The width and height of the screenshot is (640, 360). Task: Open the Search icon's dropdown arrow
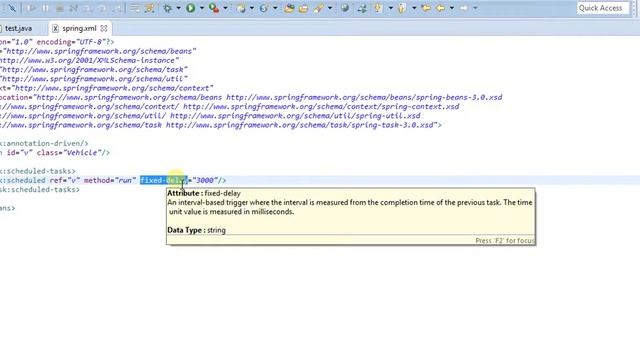(330, 8)
